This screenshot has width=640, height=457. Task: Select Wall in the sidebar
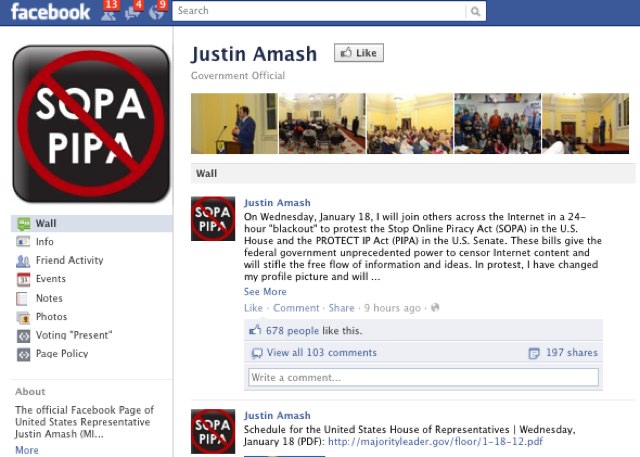(92, 224)
